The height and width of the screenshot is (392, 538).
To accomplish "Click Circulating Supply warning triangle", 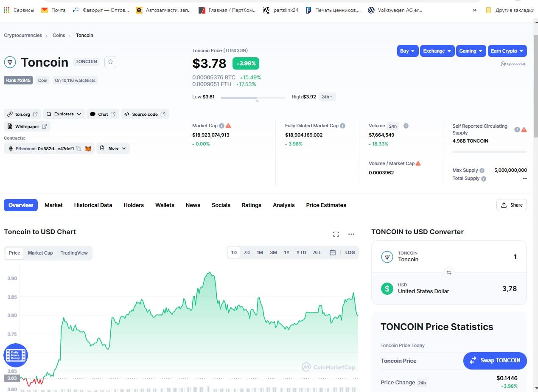I will (524, 129).
